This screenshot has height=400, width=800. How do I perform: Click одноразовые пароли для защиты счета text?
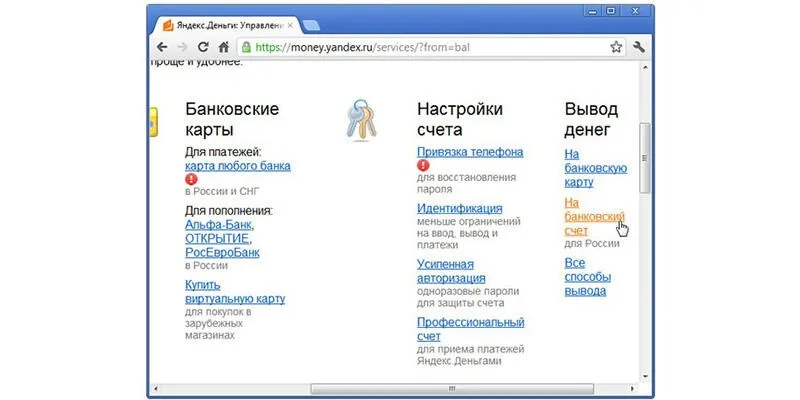tap(468, 297)
